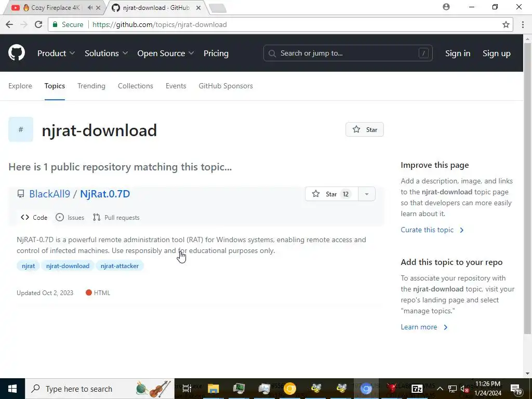The height and width of the screenshot is (399, 532).
Task: Open File Explorer from the taskbar
Action: click(x=214, y=389)
